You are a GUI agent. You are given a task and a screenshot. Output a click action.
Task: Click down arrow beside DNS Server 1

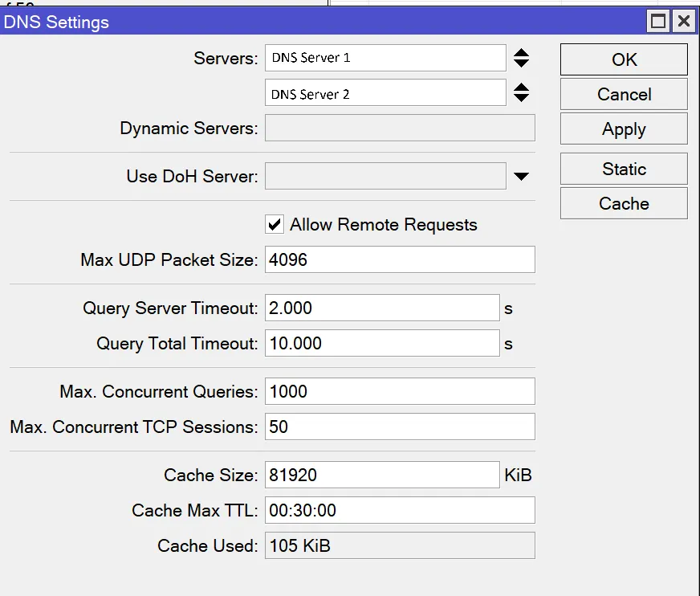tap(521, 63)
